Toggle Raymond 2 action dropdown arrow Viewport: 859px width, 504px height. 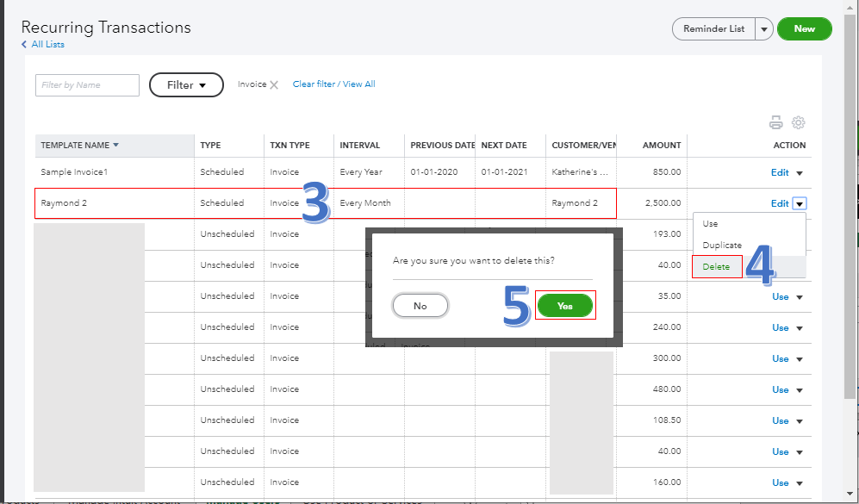(x=800, y=204)
